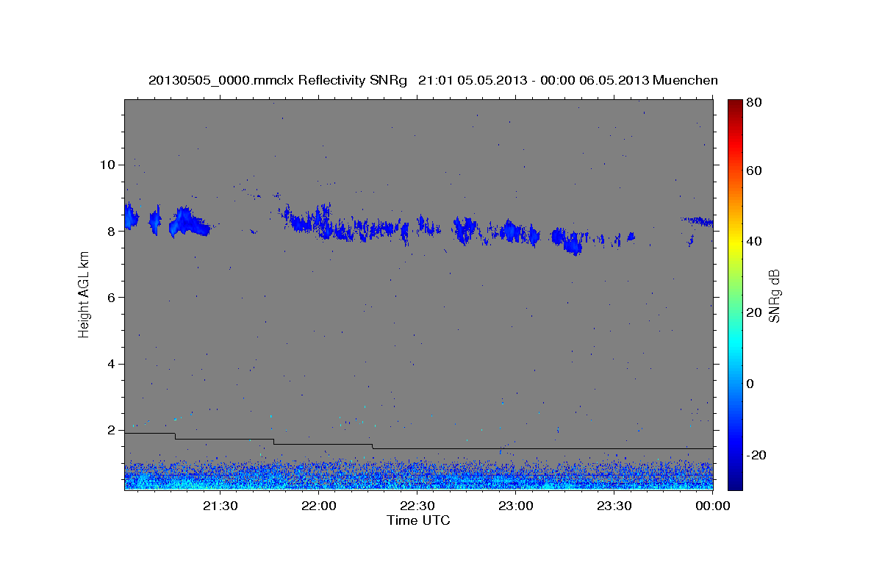
Task: Click the 'SNRg dB' colorbar label
Action: pos(774,295)
